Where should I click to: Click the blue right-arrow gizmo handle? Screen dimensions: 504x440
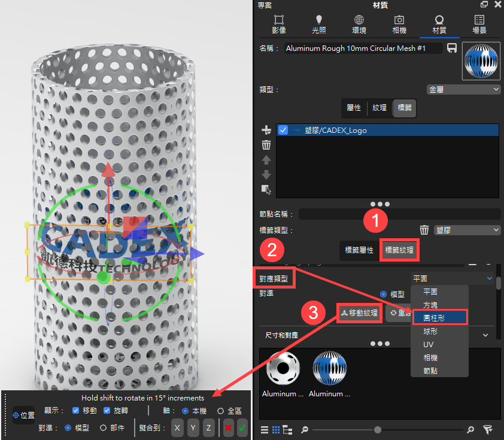197,254
